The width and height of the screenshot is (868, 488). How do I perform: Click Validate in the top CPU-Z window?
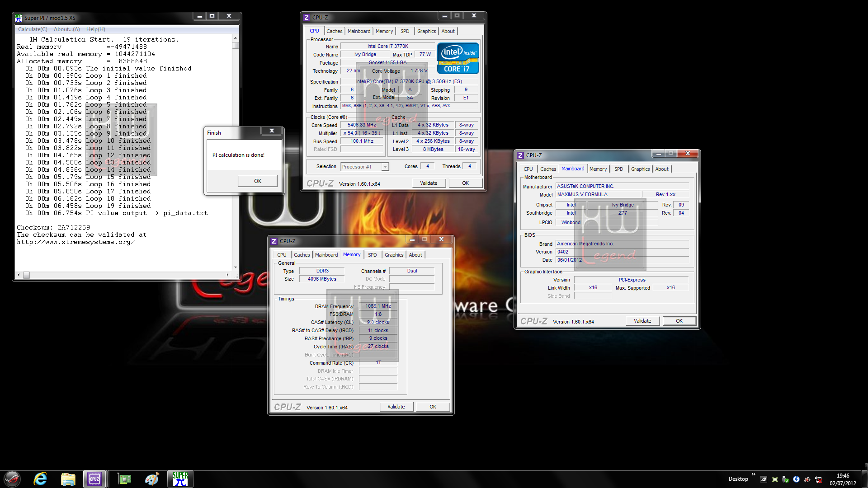click(x=429, y=183)
